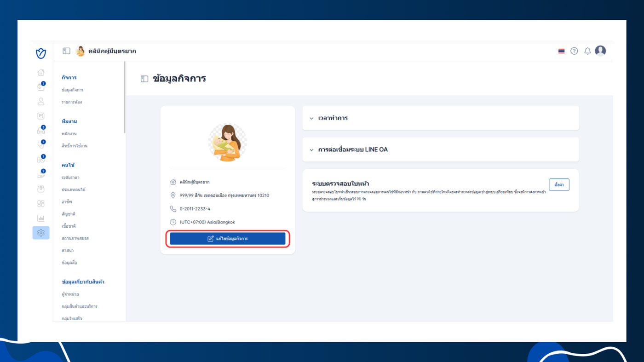The height and width of the screenshot is (362, 644).
Task: Expand the เวลาทำการ section
Action: (441, 118)
